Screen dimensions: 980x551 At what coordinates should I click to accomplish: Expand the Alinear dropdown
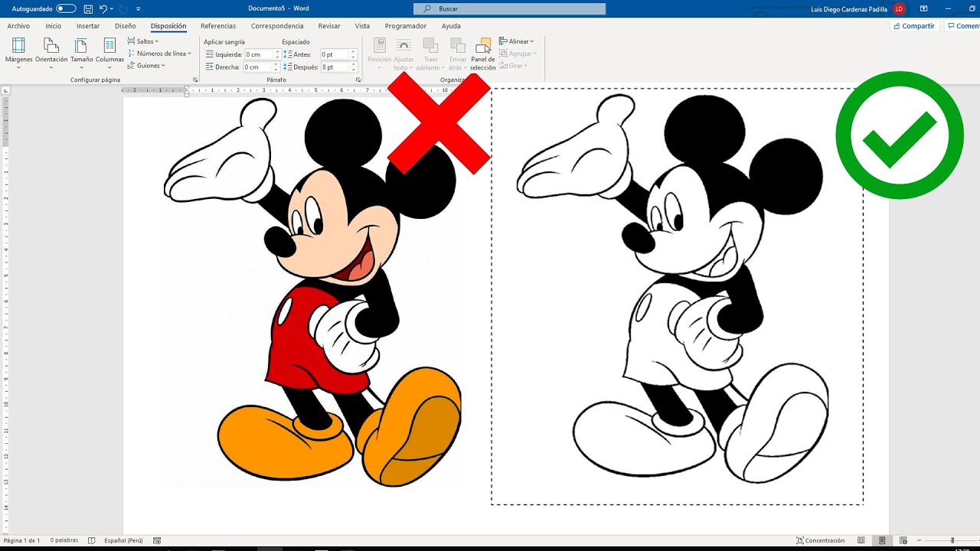[x=517, y=41]
